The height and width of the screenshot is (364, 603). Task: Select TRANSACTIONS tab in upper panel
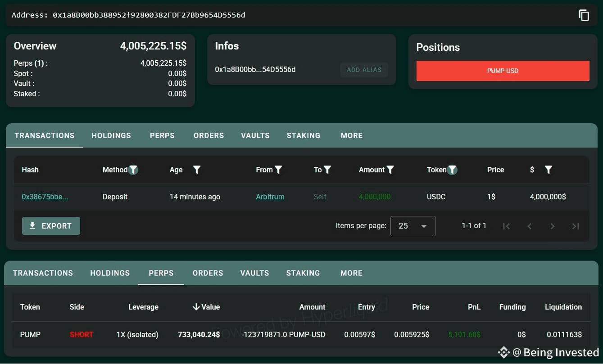45,135
